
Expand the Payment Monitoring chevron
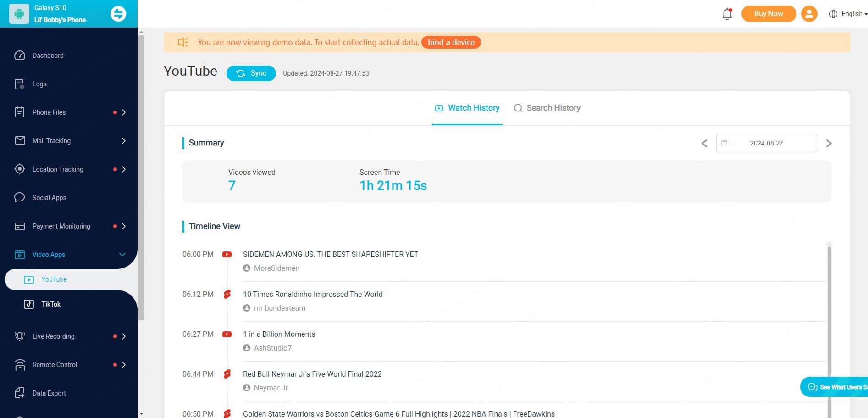click(x=123, y=226)
